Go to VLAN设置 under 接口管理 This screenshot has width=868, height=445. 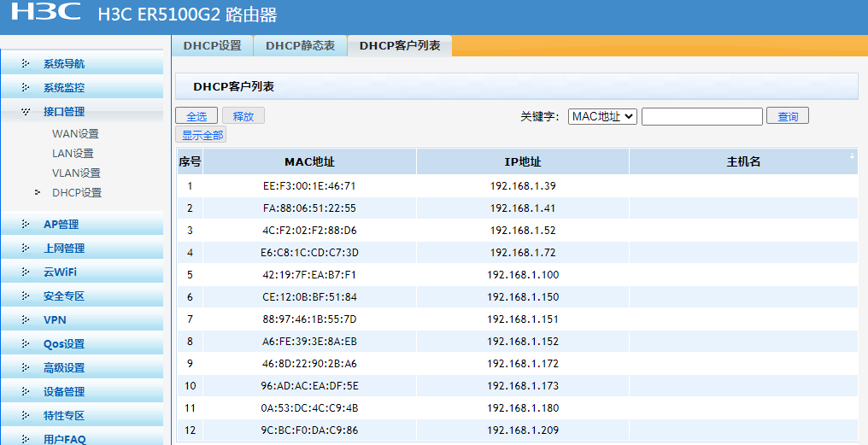click(x=76, y=173)
